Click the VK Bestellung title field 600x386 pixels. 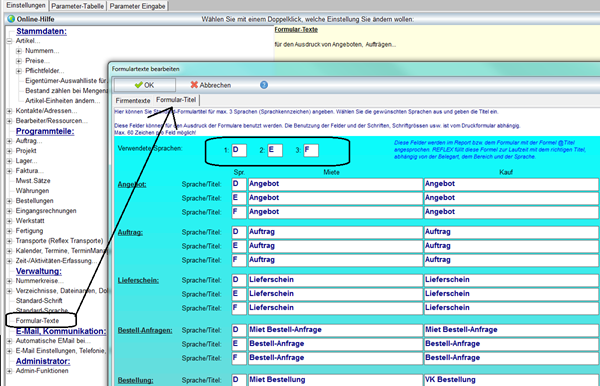(x=511, y=380)
